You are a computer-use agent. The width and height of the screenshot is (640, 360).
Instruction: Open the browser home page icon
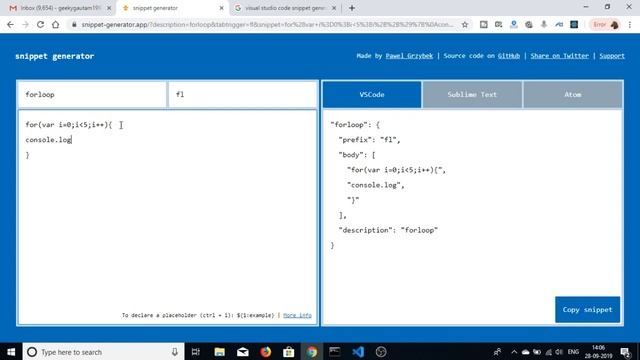(x=56, y=24)
